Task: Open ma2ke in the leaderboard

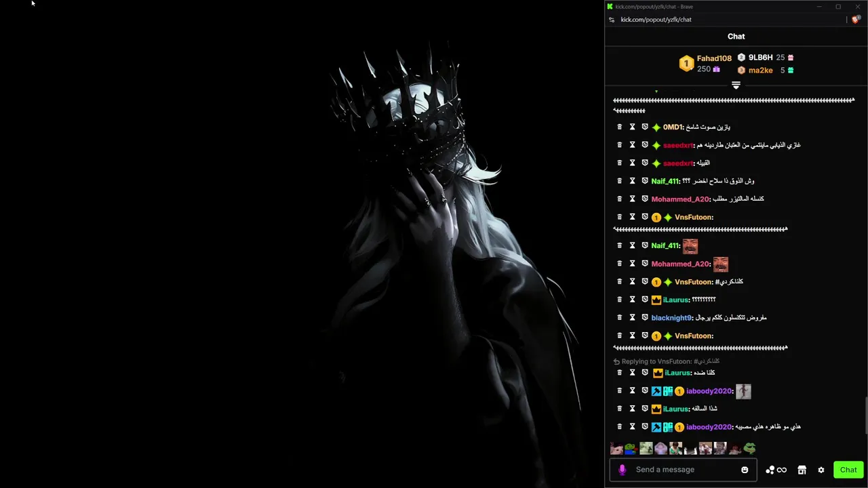Action: pos(760,70)
